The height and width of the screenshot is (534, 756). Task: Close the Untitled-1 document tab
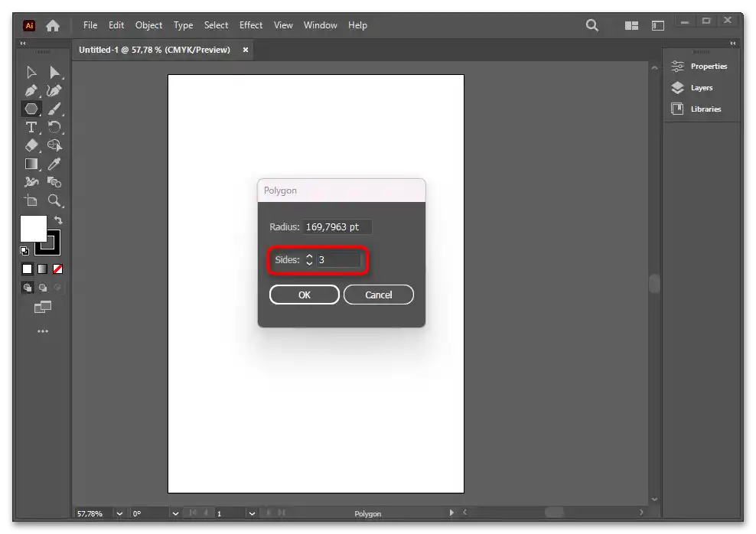click(x=246, y=50)
